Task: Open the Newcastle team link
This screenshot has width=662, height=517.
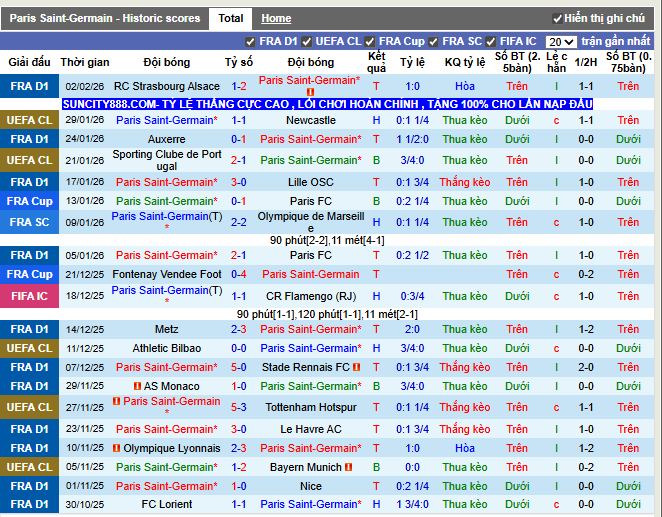Action: point(311,120)
